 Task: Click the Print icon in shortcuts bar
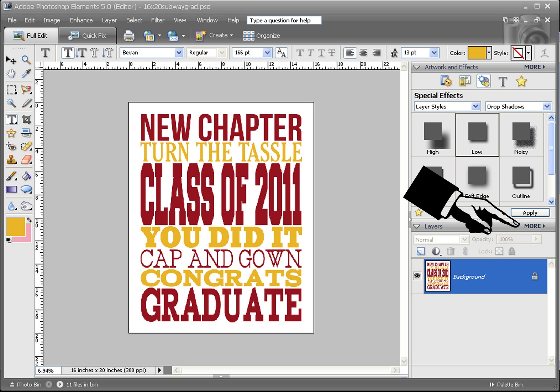click(x=129, y=36)
